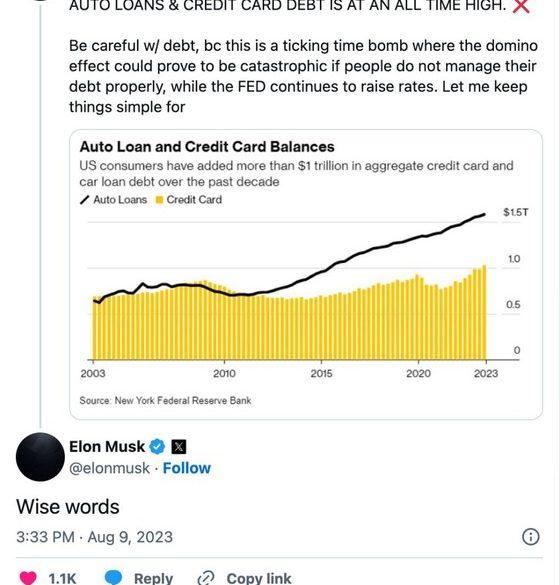Click the red X emoji in quoted tweet
The image size is (560, 585).
(521, 6)
